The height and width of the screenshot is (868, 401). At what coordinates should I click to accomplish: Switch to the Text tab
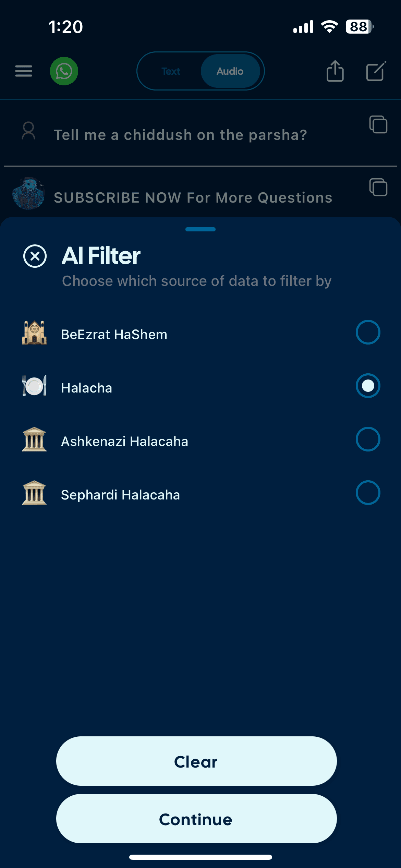(x=171, y=71)
